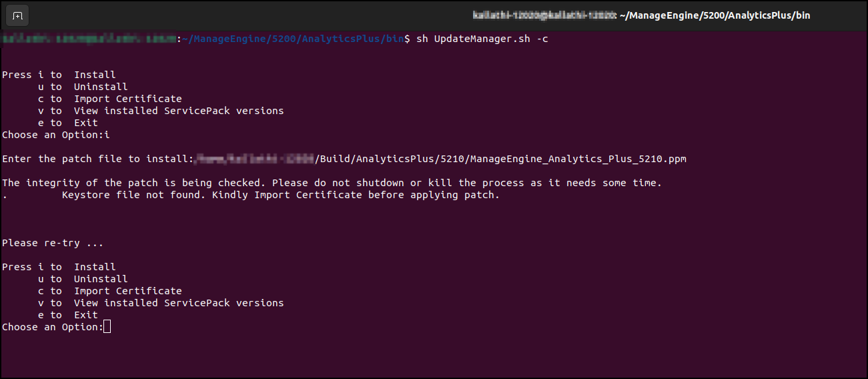Click the "Keystore file not found" error message
Image resolution: width=868 pixels, height=379 pixels.
coord(280,195)
